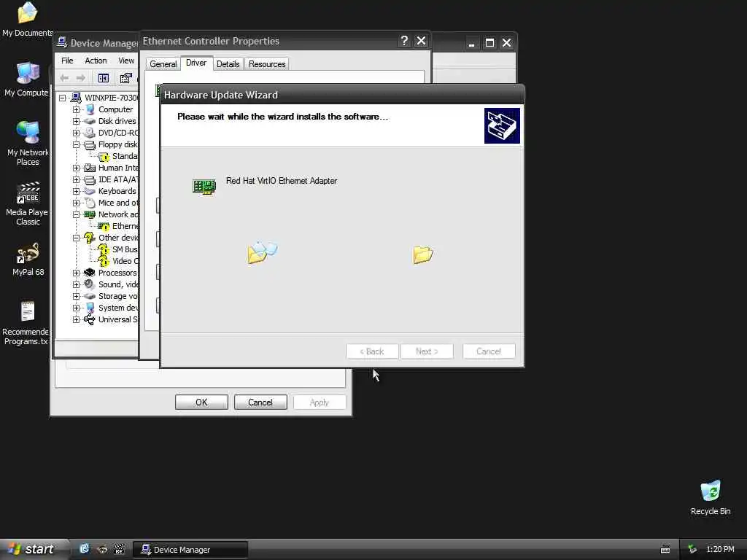Image resolution: width=747 pixels, height=560 pixels.
Task: Click the wizard Next button
Action: (427, 351)
